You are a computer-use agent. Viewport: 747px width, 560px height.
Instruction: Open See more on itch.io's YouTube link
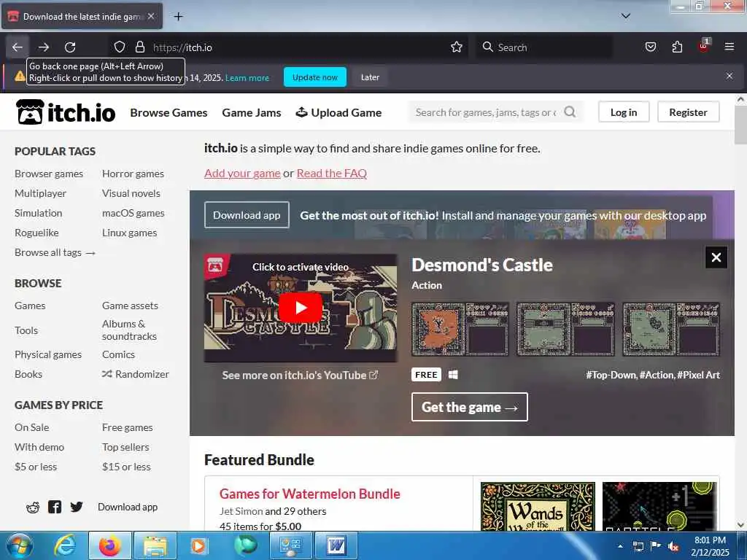click(300, 376)
